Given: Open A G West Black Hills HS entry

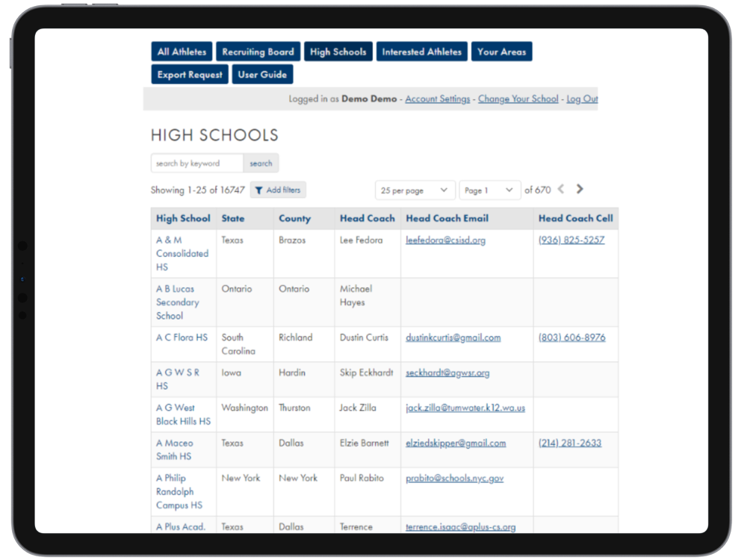Looking at the screenshot, I should (184, 414).
